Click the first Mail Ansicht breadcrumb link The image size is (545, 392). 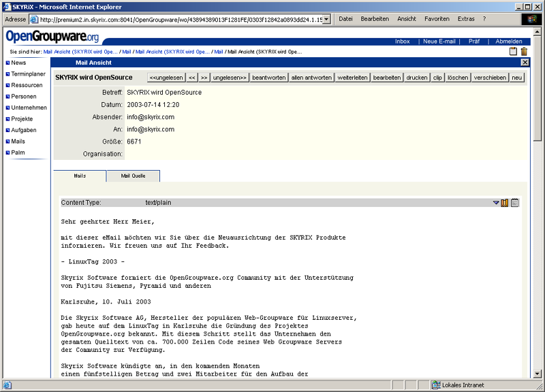[x=80, y=52]
